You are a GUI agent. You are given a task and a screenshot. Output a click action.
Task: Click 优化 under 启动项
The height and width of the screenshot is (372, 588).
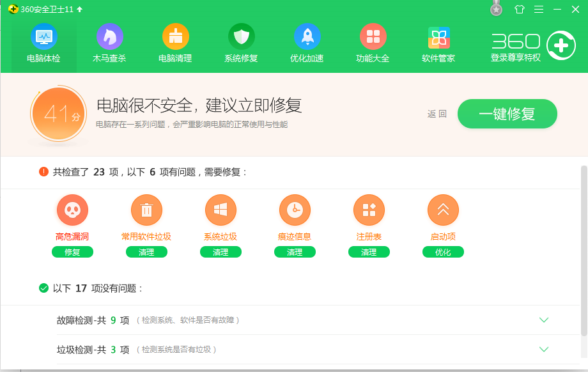click(444, 252)
